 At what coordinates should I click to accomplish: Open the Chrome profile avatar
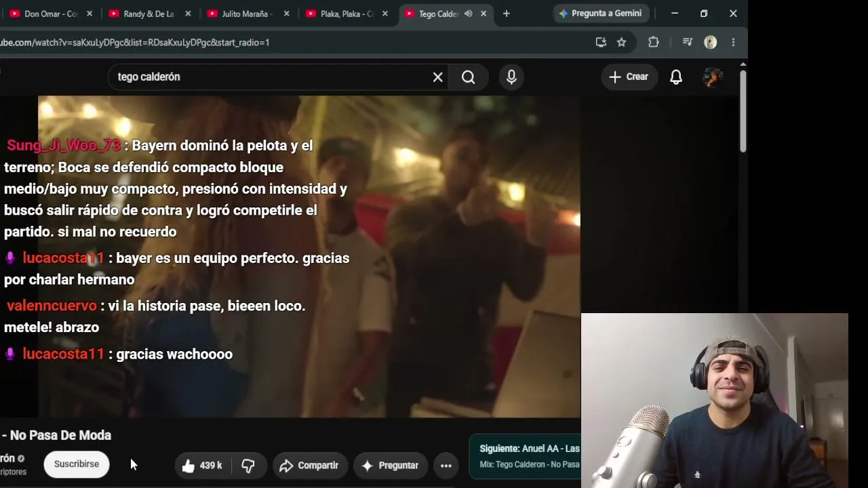point(711,42)
